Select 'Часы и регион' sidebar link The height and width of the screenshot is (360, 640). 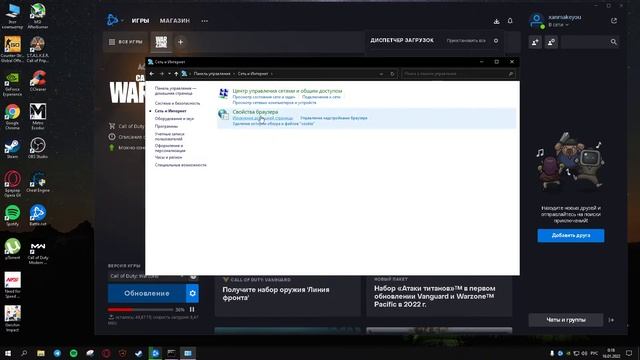pyautogui.click(x=168, y=158)
